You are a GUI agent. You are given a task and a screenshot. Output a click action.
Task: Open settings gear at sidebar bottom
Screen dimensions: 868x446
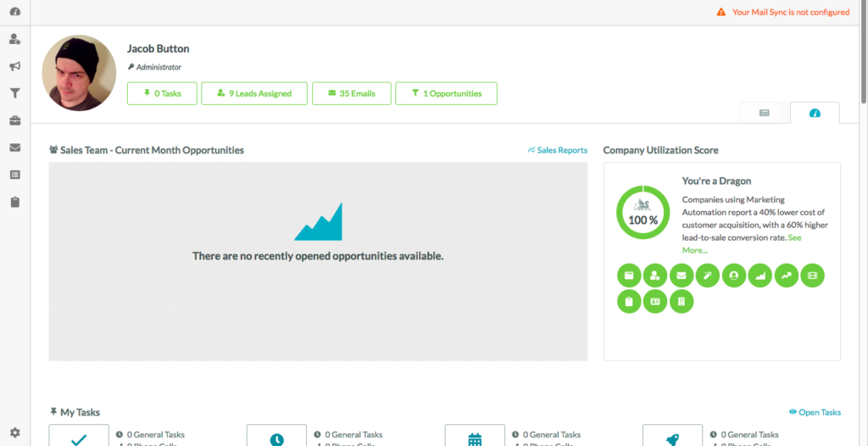(x=14, y=432)
